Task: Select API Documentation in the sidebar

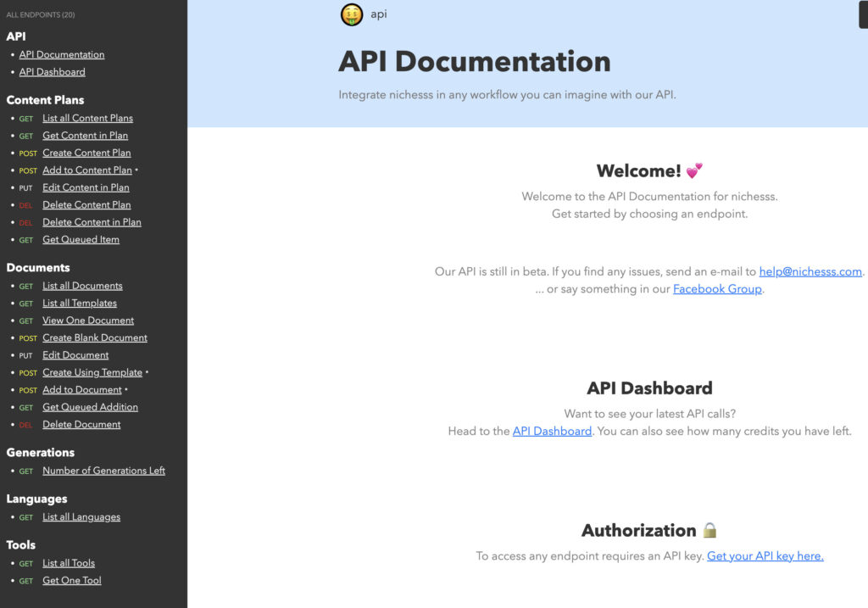Action: [x=61, y=54]
